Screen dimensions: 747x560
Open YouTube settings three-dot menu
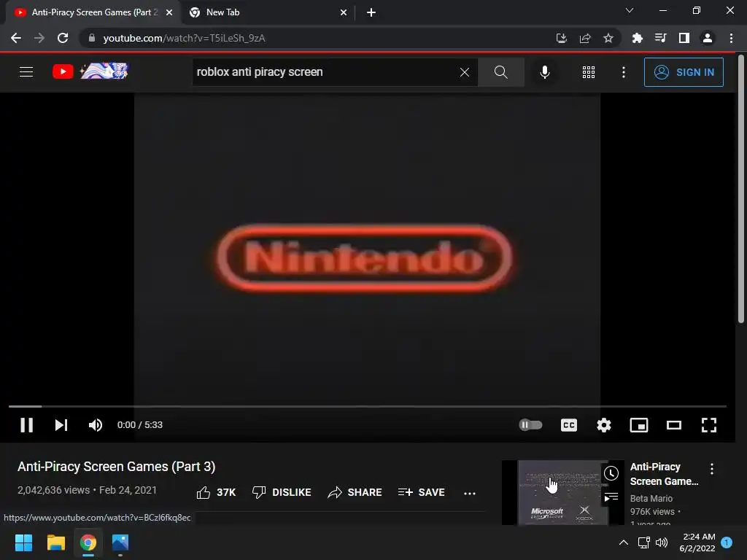pos(623,72)
